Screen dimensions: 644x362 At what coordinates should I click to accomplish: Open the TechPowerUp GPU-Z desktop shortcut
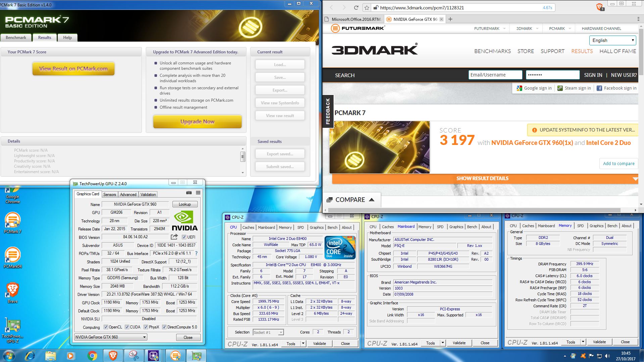click(x=12, y=330)
